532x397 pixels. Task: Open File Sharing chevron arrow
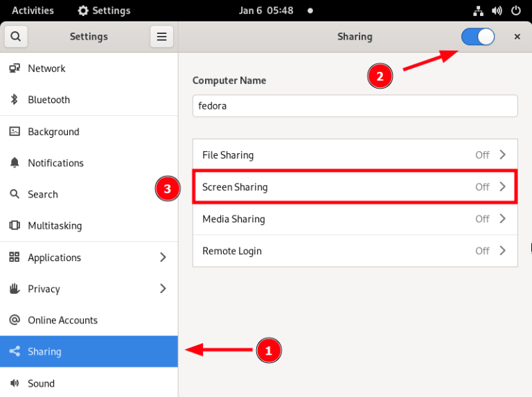point(502,155)
